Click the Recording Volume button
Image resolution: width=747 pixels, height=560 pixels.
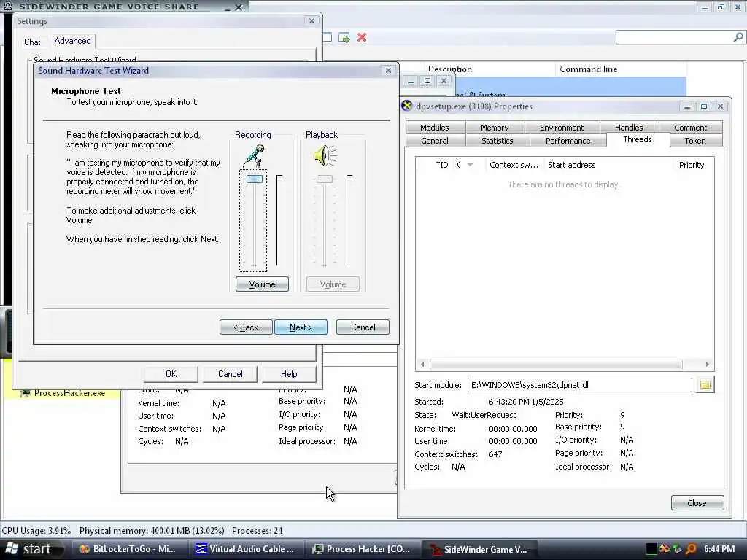pos(262,284)
